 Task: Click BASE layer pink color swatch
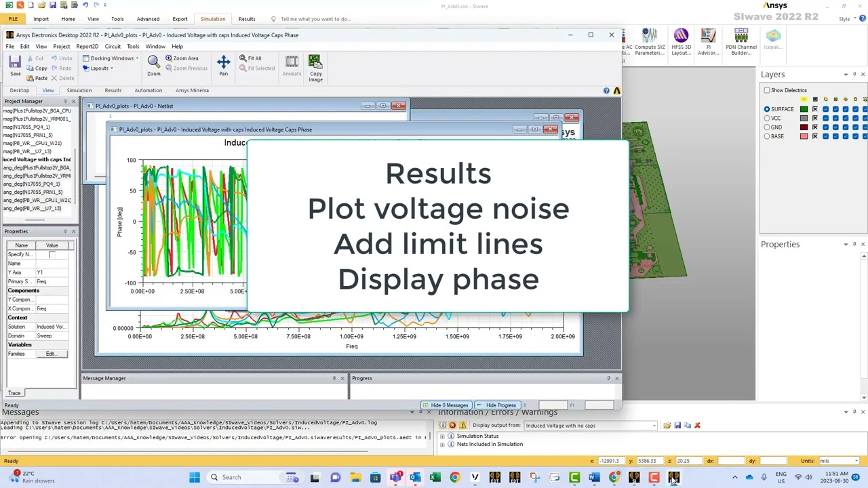click(804, 136)
